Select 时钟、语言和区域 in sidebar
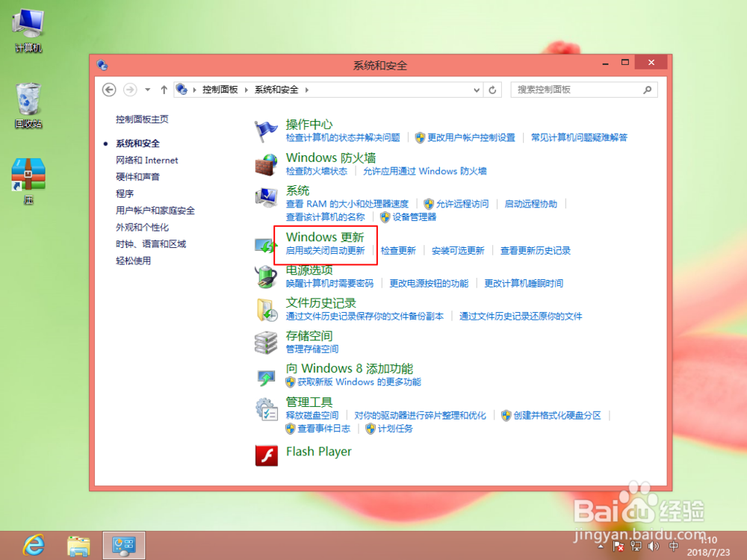This screenshot has height=560, width=747. coord(151,244)
